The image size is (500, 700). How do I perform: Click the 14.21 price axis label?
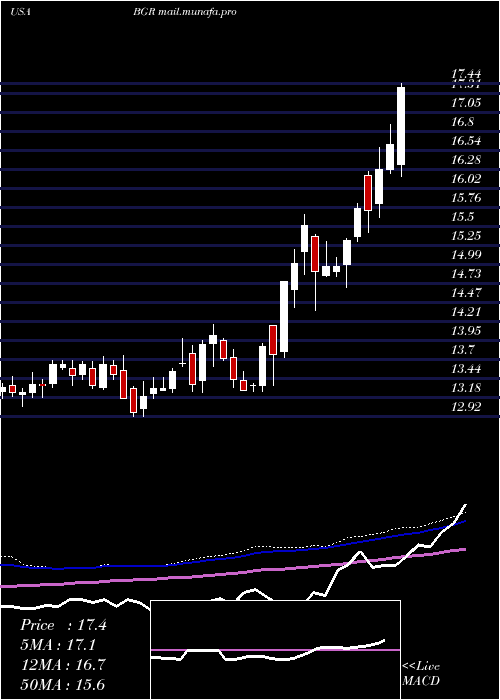click(x=466, y=312)
